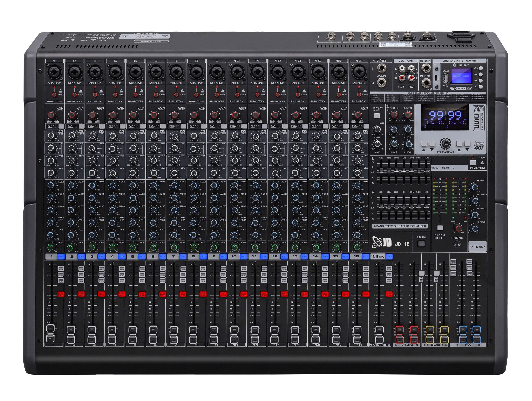Click channel 5 GAIN knob

tap(133, 115)
